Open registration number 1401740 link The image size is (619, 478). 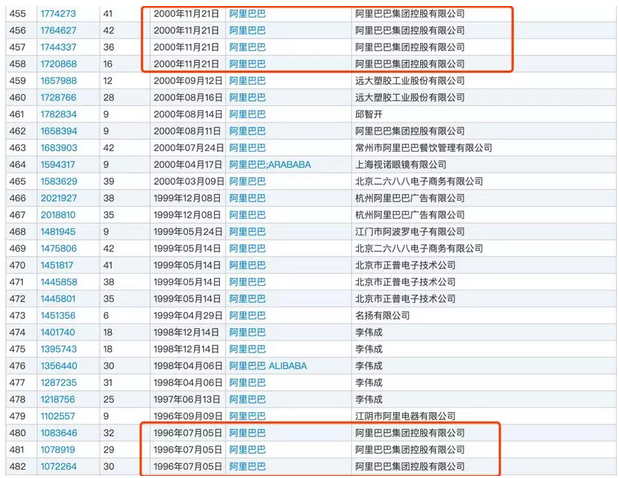[x=58, y=332]
